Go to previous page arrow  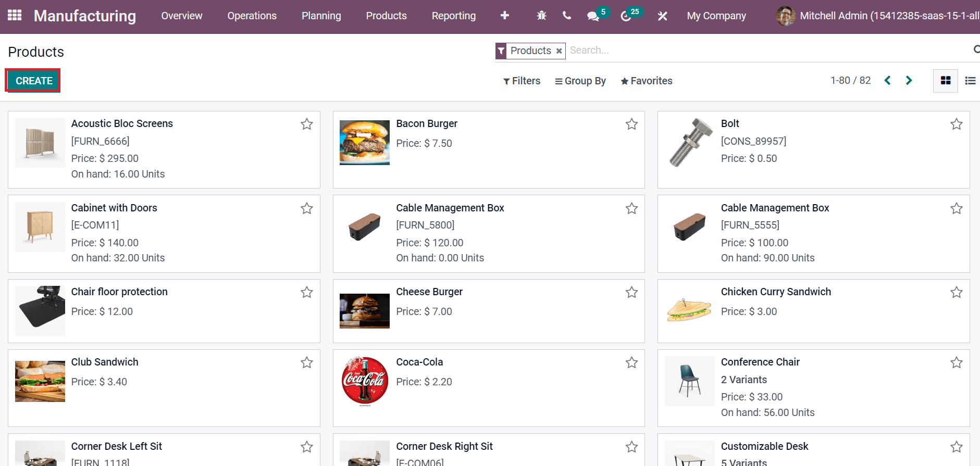click(x=888, y=80)
